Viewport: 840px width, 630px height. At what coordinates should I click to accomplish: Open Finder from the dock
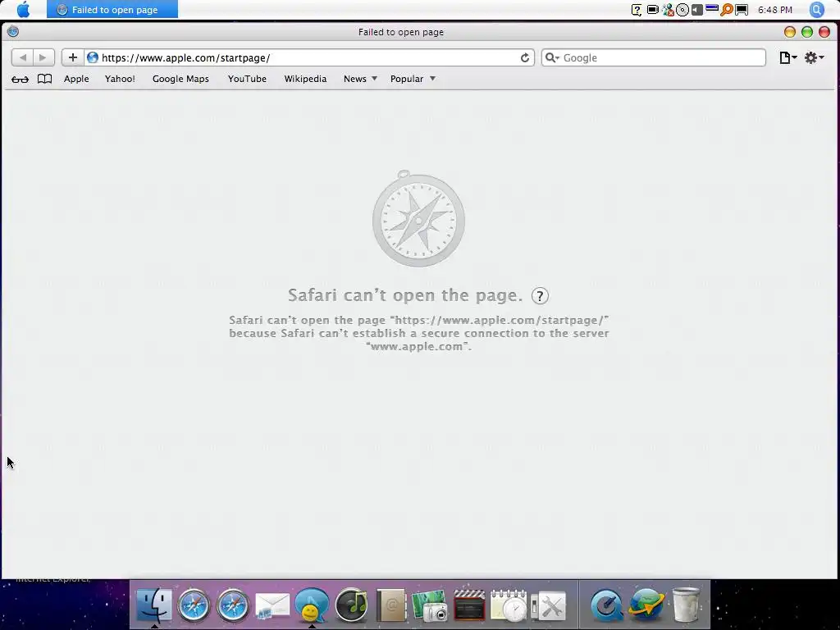pos(154,605)
